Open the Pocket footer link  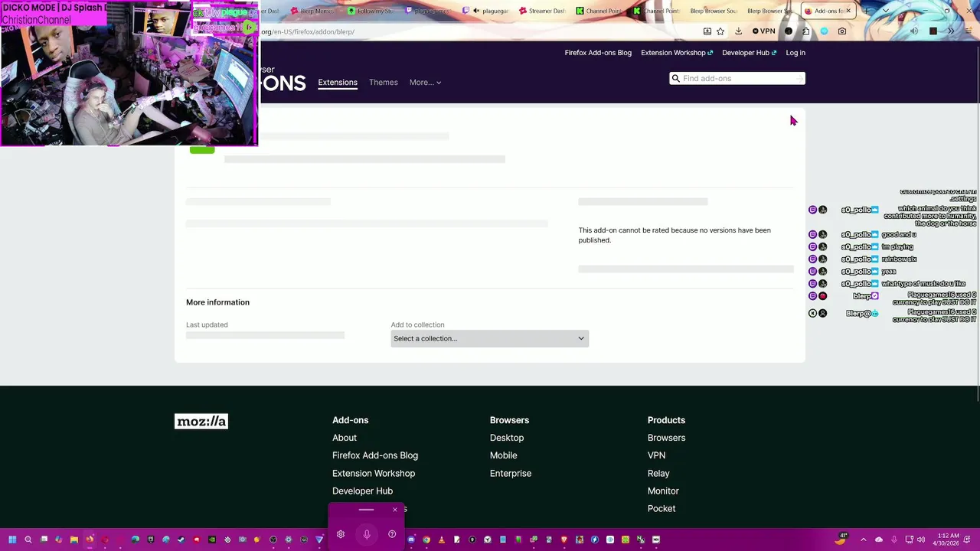pos(661,508)
